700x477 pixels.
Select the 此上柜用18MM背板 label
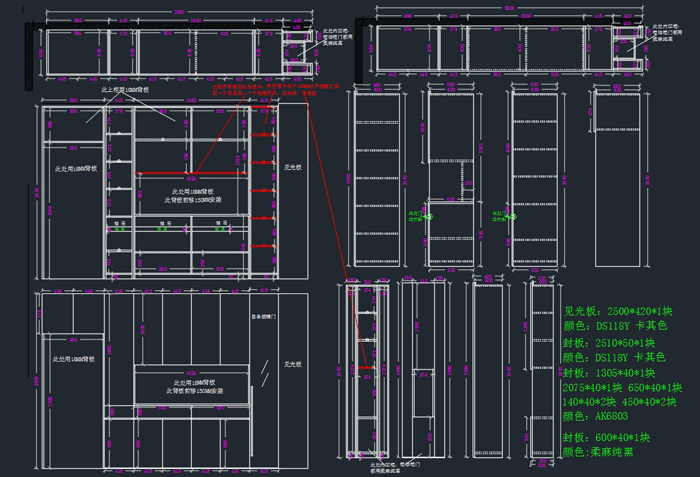(125, 90)
